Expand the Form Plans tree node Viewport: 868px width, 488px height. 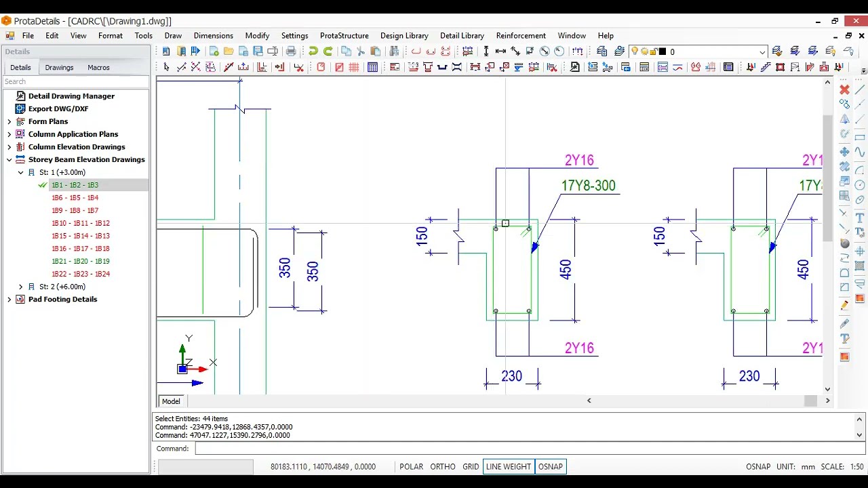click(9, 121)
